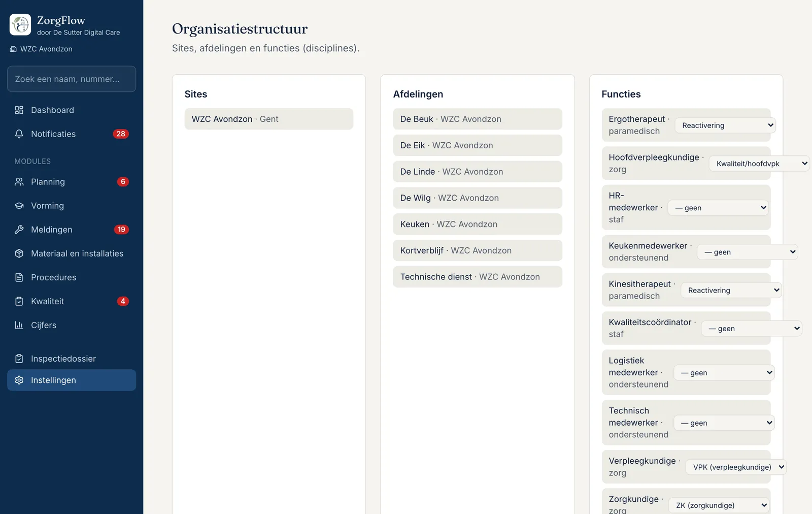The height and width of the screenshot is (514, 812).
Task: Open discipline dropdown for Hoofdverpleegkundige
Action: click(759, 163)
